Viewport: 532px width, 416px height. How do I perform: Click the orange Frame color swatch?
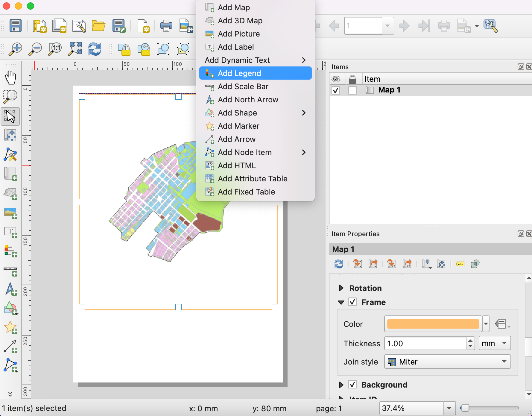(433, 324)
